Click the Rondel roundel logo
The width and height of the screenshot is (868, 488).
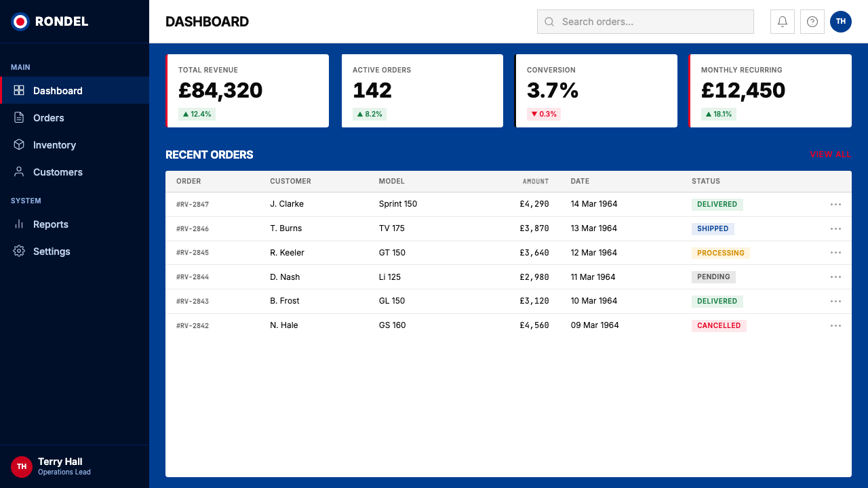[x=20, y=22]
